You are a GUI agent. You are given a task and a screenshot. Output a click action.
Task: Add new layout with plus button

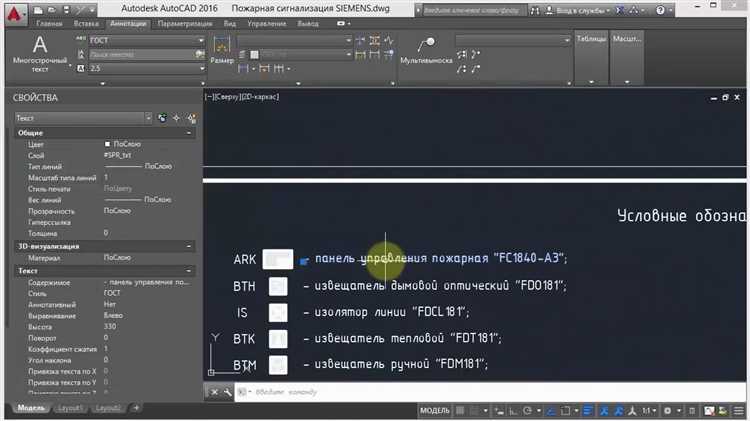[136, 408]
